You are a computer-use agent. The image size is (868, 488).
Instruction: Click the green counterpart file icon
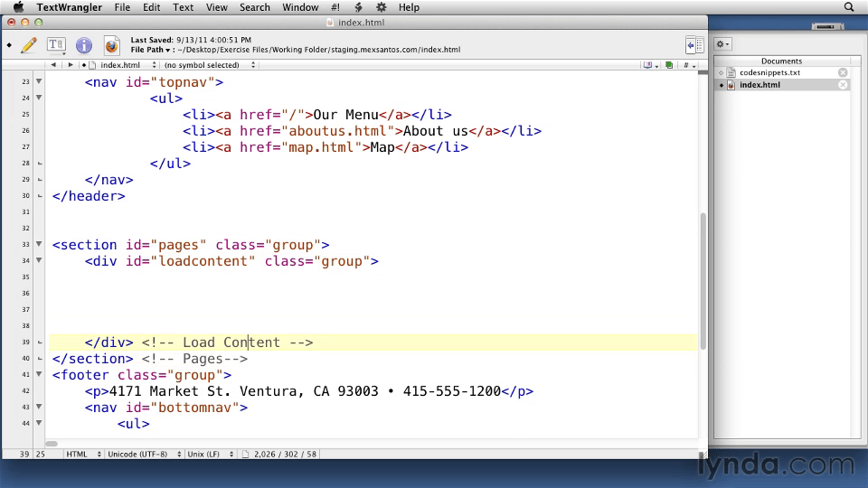point(669,65)
